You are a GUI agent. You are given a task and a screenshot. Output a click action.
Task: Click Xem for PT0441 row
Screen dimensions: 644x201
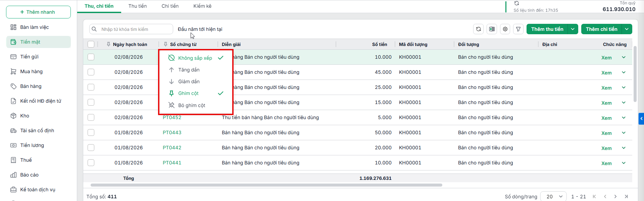[x=606, y=163]
